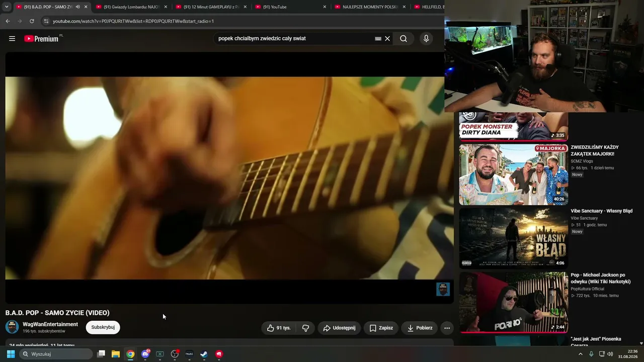Reload the current YouTube page
This screenshot has height=362, width=644.
pyautogui.click(x=32, y=21)
